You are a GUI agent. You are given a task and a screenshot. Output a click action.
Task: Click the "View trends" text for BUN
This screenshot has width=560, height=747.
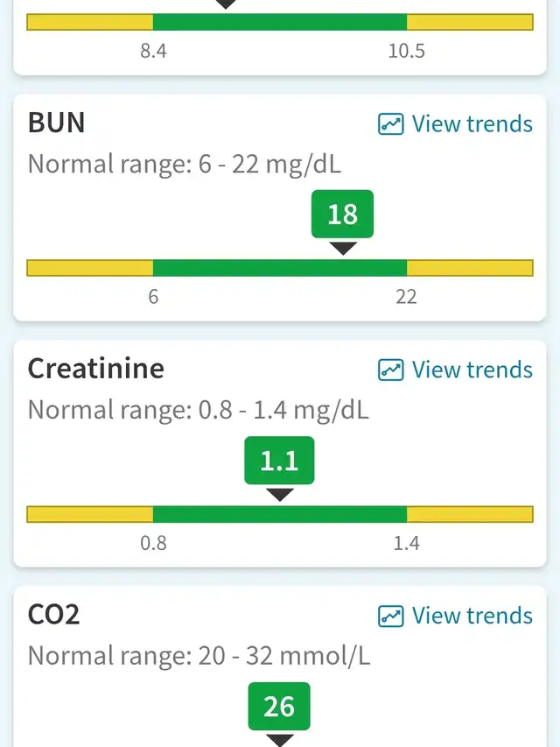(x=472, y=124)
